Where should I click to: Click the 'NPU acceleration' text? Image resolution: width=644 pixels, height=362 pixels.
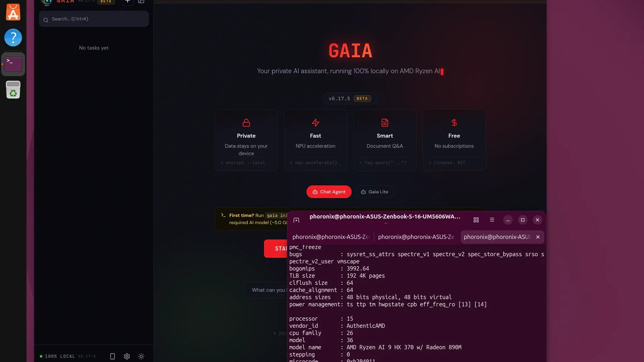[316, 146]
